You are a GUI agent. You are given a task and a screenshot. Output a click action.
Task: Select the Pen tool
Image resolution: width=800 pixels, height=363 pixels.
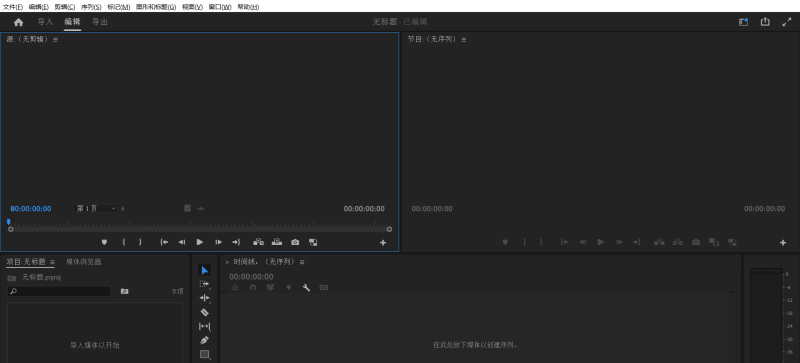pyautogui.click(x=205, y=340)
